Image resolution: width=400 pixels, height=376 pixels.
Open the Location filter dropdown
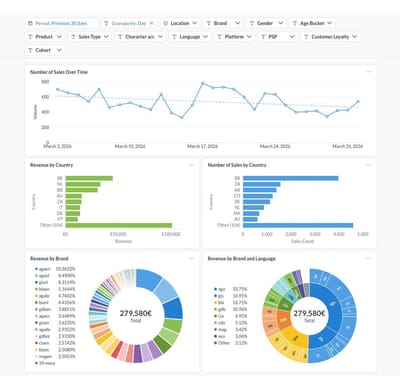[181, 23]
